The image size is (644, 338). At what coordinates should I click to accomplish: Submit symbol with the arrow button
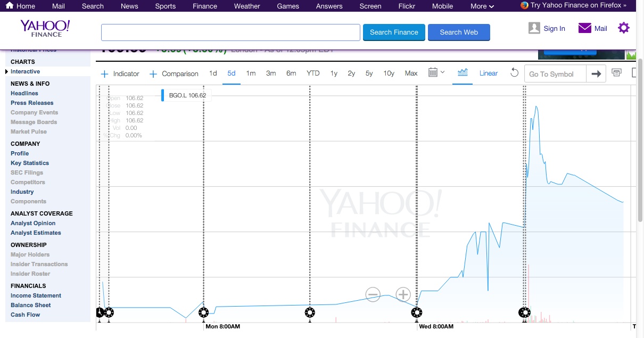click(x=596, y=74)
